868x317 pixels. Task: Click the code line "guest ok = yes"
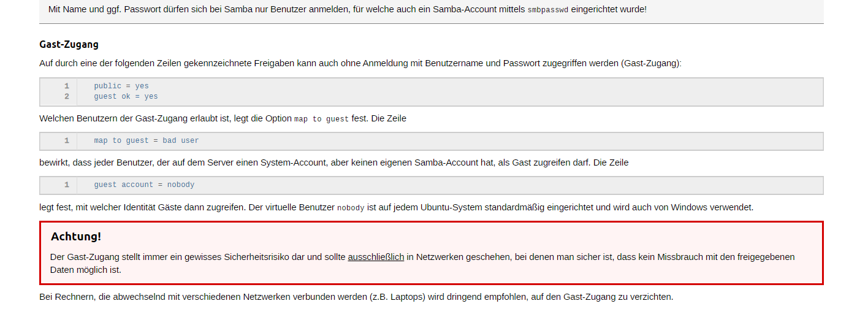[126, 96]
